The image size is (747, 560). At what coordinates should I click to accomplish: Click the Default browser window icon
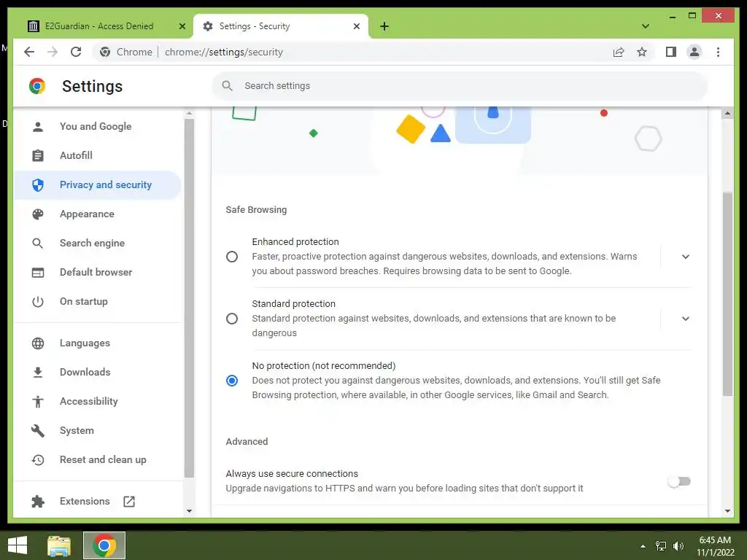pos(38,273)
